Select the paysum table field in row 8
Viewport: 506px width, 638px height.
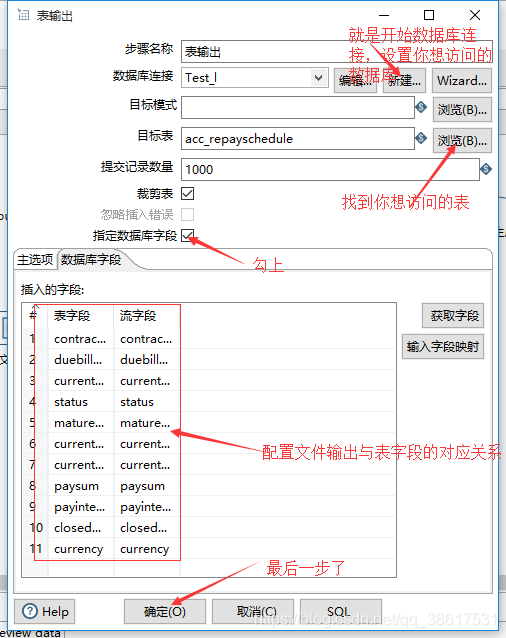point(81,486)
